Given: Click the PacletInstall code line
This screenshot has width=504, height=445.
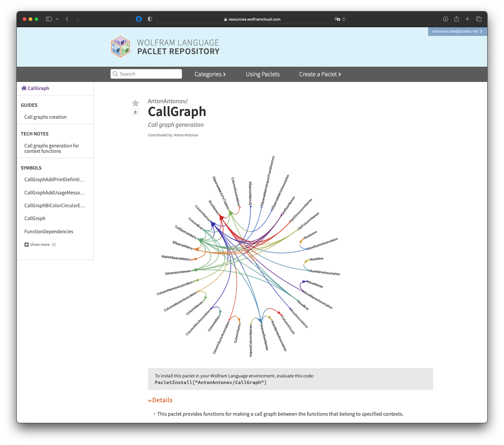Looking at the screenshot, I should tap(211, 382).
